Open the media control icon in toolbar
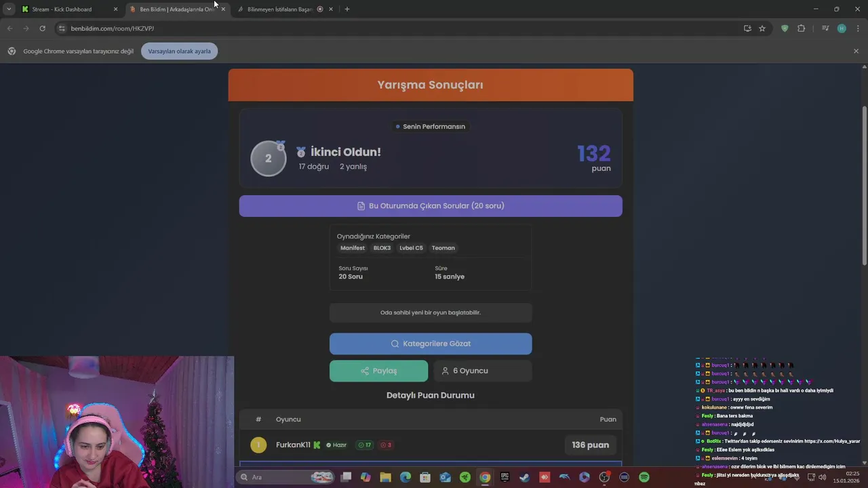Screen dimensions: 868x488 [825, 28]
